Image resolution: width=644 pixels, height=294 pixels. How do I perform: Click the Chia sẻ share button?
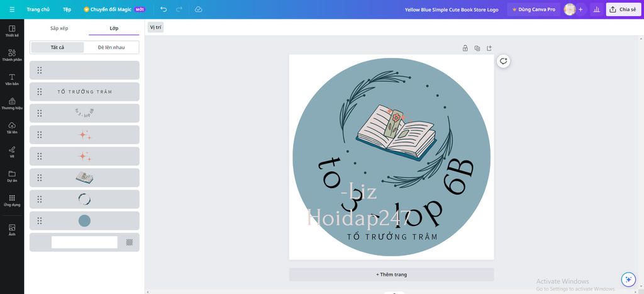pos(623,9)
